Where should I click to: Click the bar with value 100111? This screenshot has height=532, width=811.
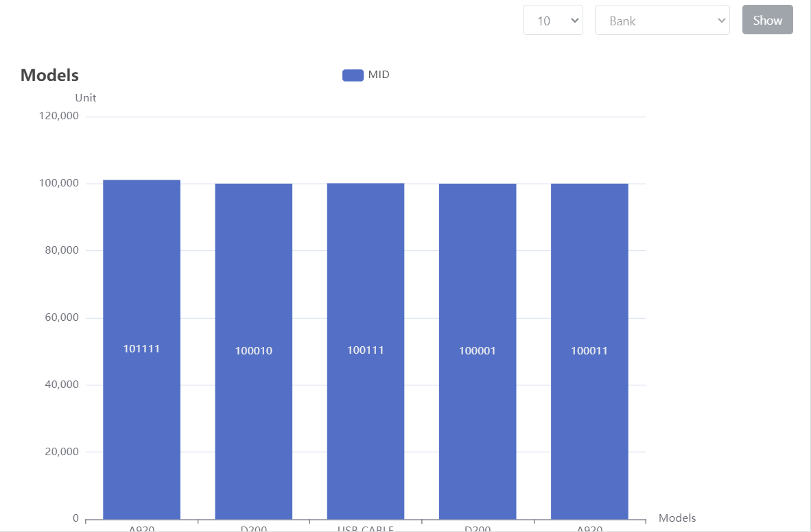366,350
